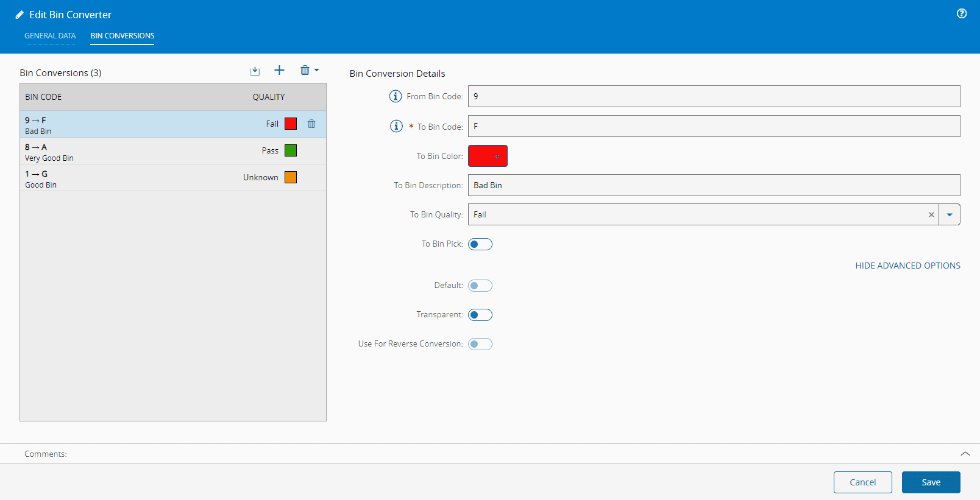This screenshot has width=980, height=500.
Task: Click the import bin conversions icon
Action: (255, 71)
